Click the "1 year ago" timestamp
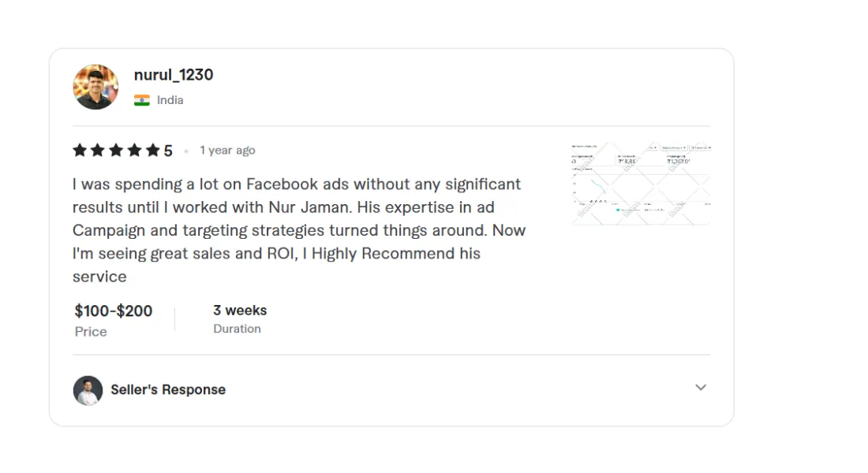This screenshot has width=868, height=473. [227, 151]
